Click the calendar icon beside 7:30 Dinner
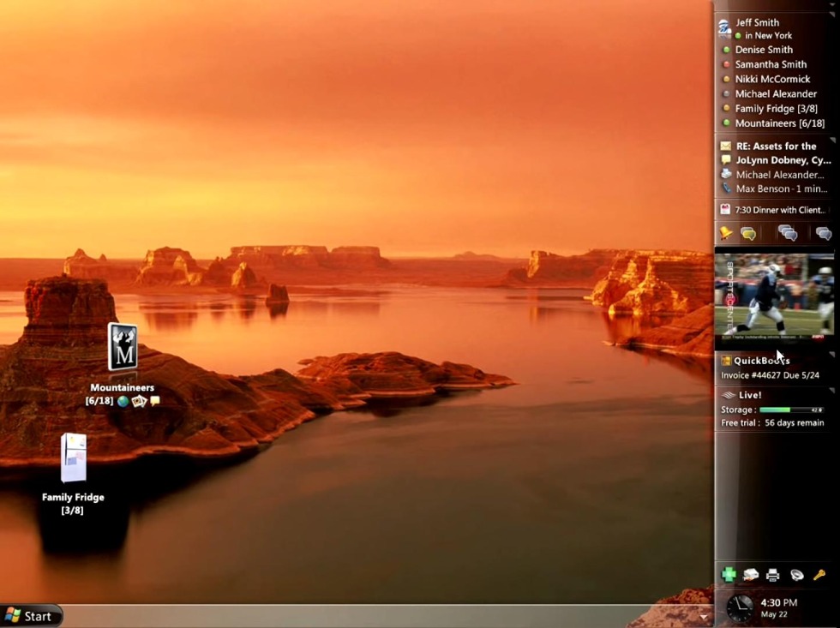This screenshot has width=840, height=628. pyautogui.click(x=724, y=208)
